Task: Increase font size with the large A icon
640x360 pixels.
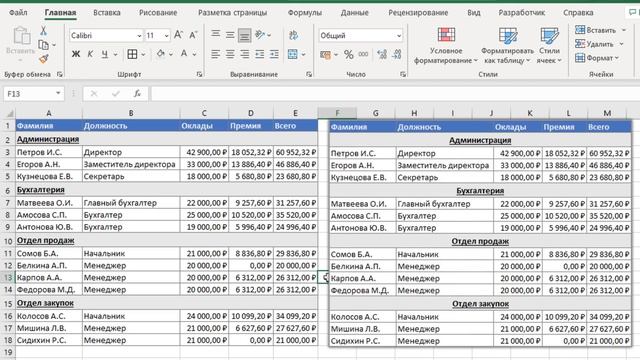Action: tap(178, 35)
